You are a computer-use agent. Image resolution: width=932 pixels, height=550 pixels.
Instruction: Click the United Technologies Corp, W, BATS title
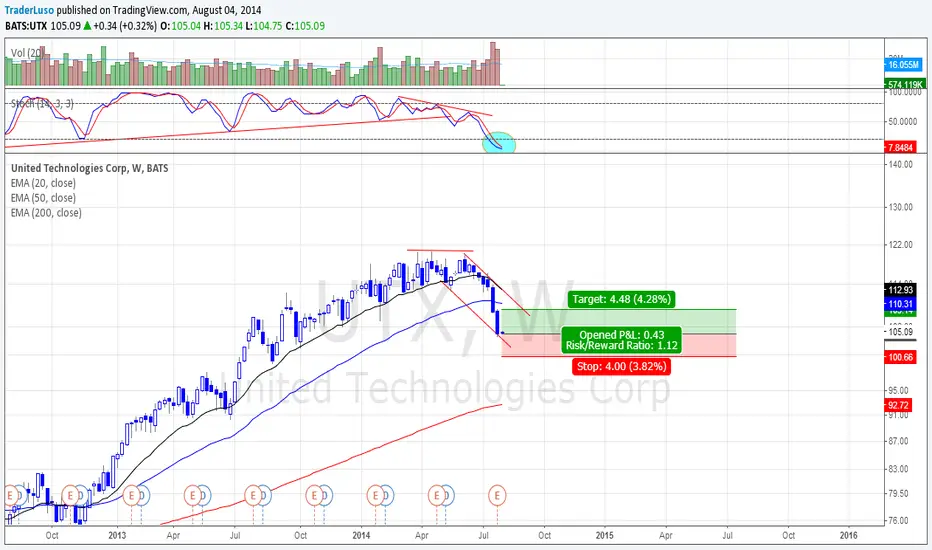(89, 168)
